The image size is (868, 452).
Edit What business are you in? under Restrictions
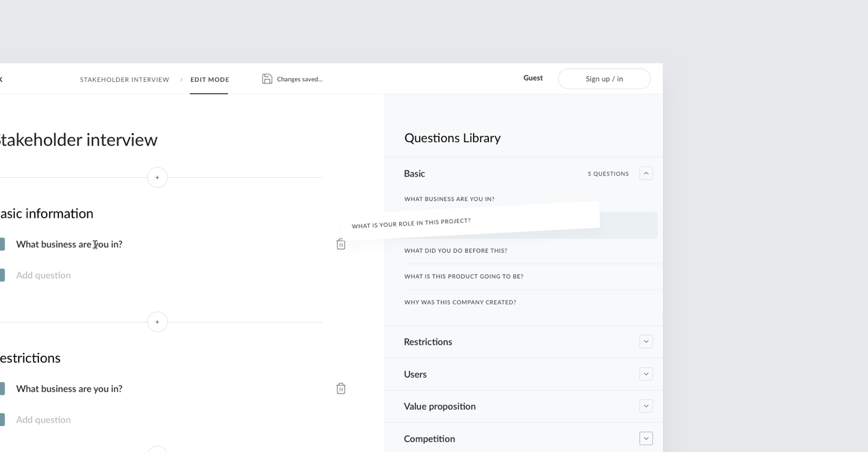(x=69, y=389)
